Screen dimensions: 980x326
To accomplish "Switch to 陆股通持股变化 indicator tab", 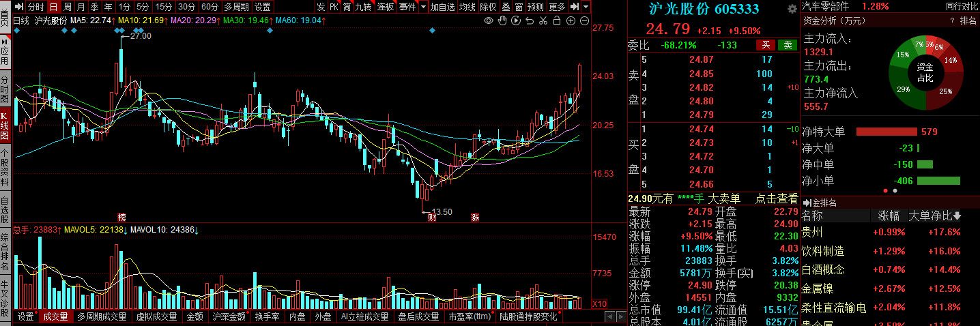I will click(x=529, y=316).
